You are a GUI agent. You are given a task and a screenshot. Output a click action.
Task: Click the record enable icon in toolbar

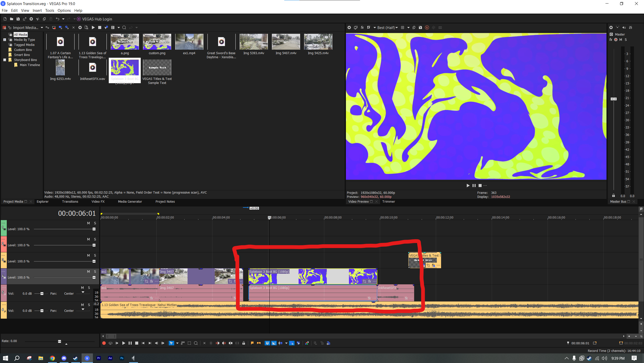click(x=104, y=343)
